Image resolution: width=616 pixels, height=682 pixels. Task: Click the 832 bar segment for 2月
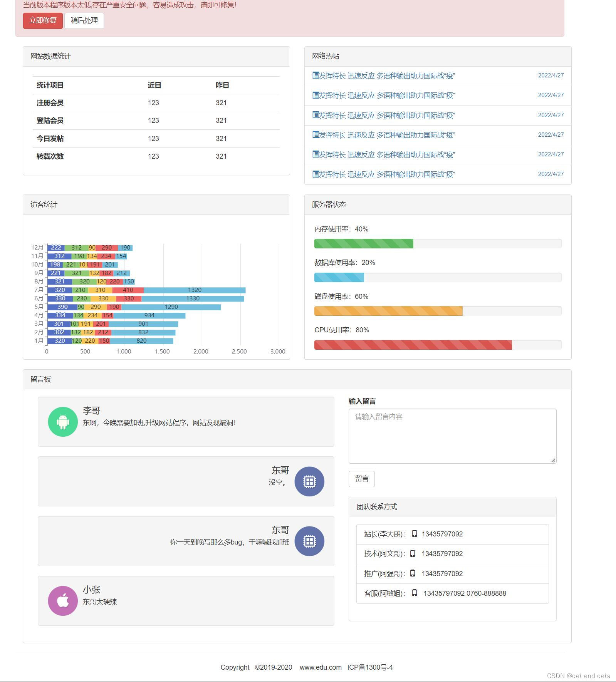[143, 332]
